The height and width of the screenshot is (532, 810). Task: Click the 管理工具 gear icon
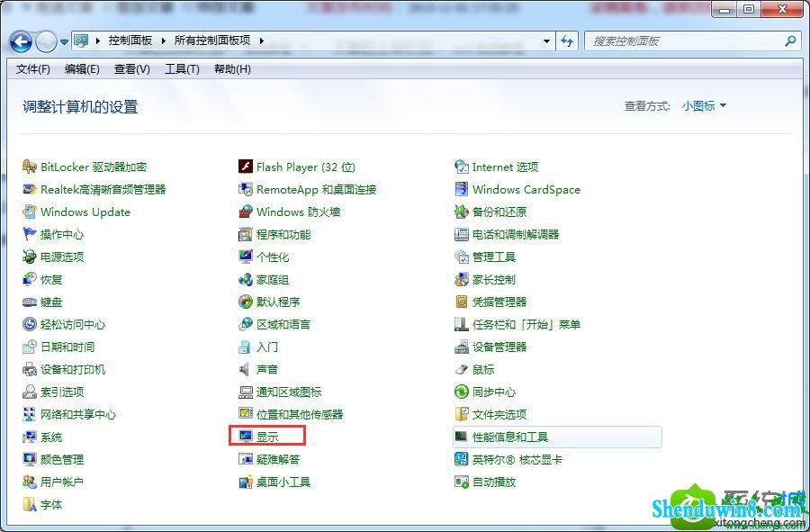click(x=462, y=257)
